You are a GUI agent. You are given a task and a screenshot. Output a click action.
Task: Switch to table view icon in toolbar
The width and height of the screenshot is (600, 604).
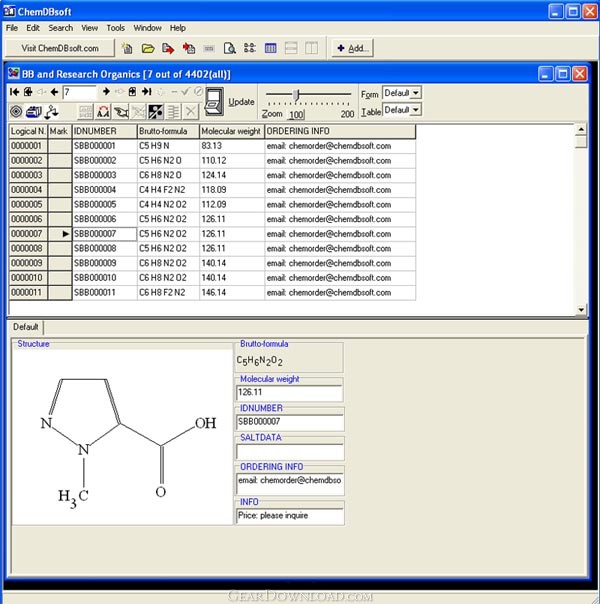[x=270, y=48]
